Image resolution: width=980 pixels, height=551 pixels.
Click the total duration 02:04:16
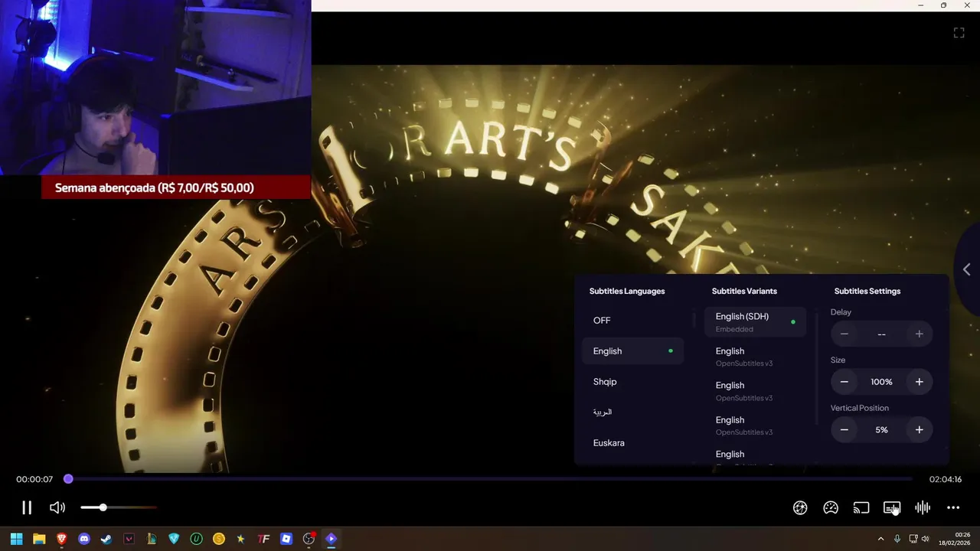(x=946, y=479)
